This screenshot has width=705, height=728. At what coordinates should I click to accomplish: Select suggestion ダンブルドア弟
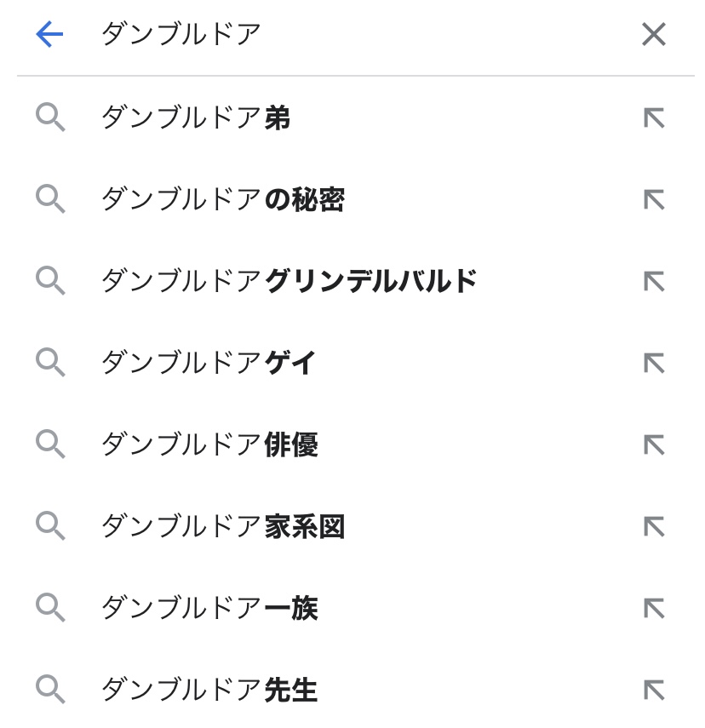[x=196, y=118]
